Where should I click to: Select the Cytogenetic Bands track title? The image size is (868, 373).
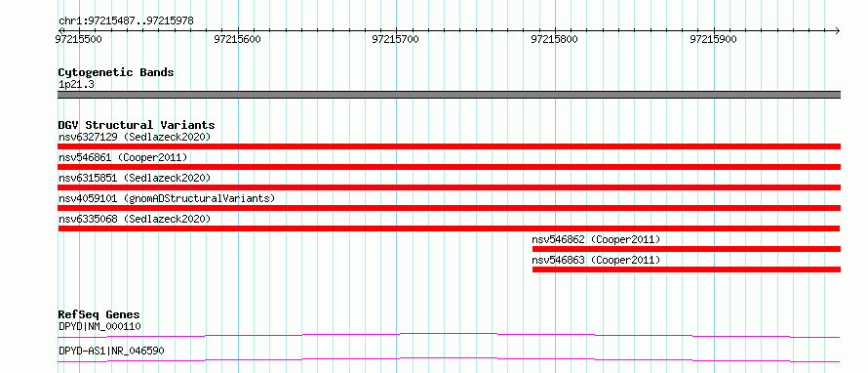coord(116,72)
